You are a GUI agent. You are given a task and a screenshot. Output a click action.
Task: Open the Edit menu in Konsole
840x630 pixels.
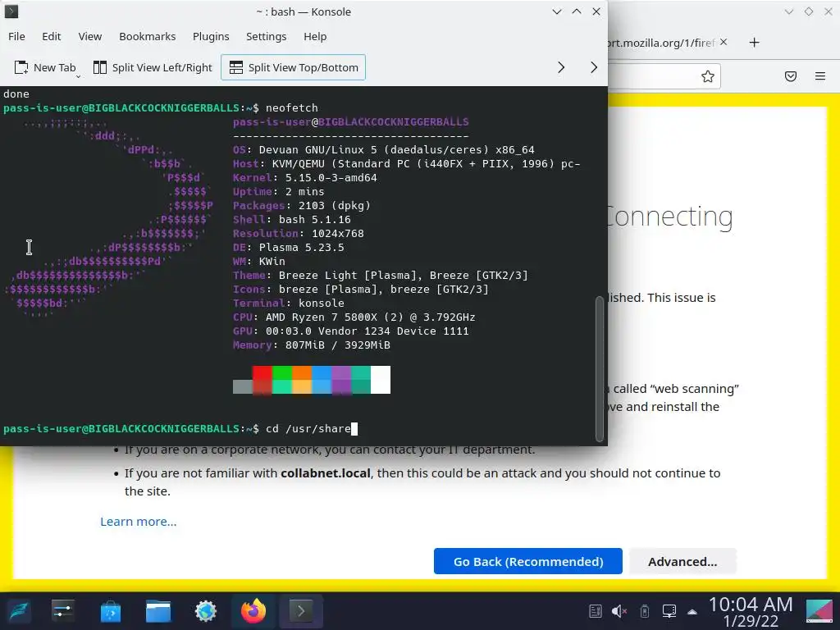click(x=52, y=36)
